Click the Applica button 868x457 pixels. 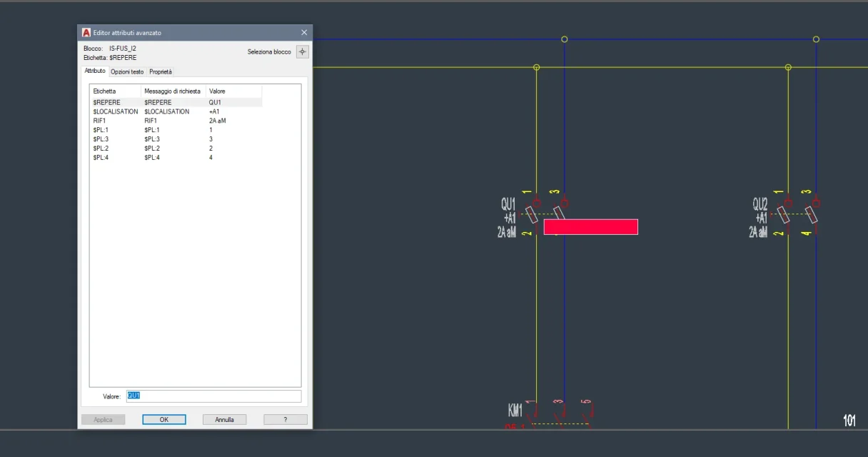pos(104,420)
